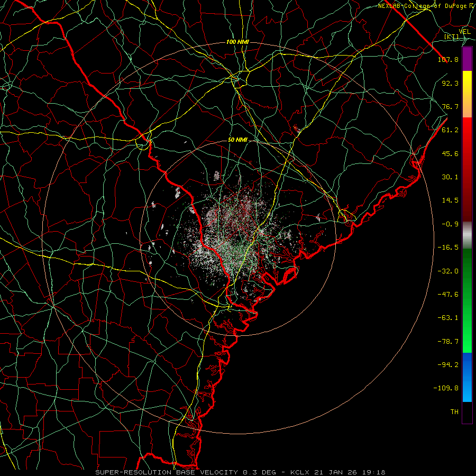Click the 100 NMI range ring label
The image size is (476, 476).
tap(237, 42)
